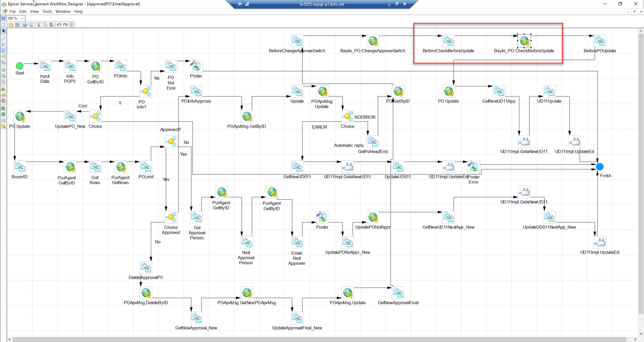Choose the Conversion tool in left palette
The width and height of the screenshot is (644, 342).
point(3,62)
